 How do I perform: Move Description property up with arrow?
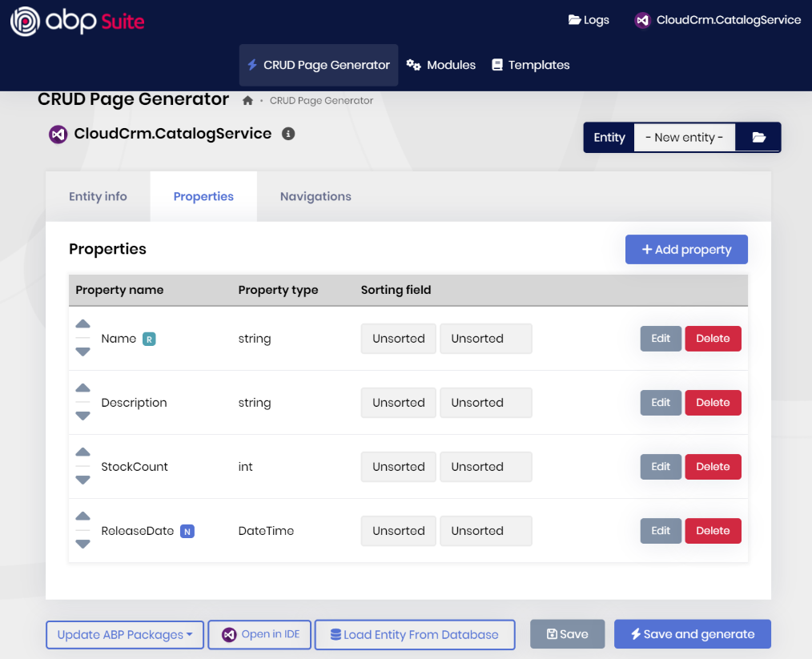[82, 388]
